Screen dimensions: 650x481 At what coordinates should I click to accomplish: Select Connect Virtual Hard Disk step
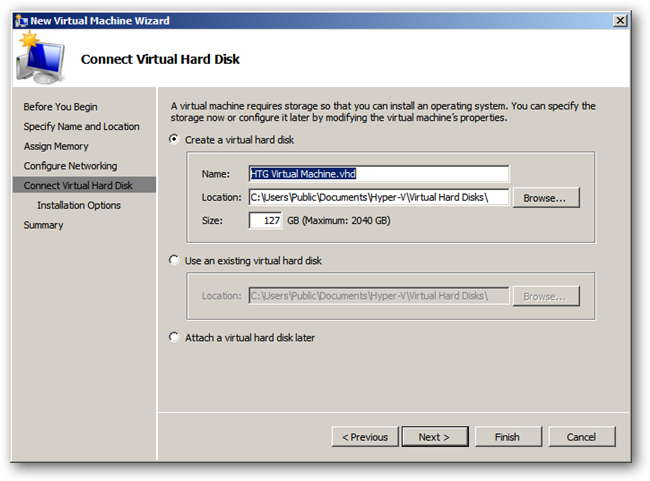tap(84, 185)
